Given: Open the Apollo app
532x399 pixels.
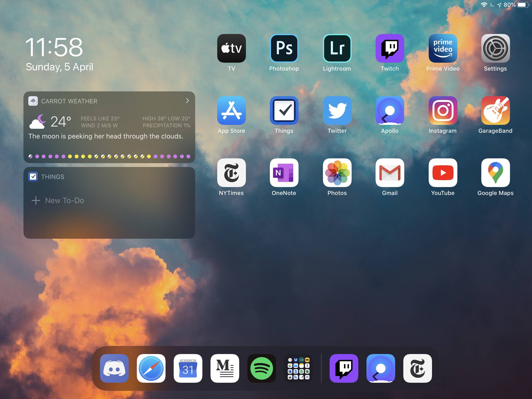Looking at the screenshot, I should point(390,111).
